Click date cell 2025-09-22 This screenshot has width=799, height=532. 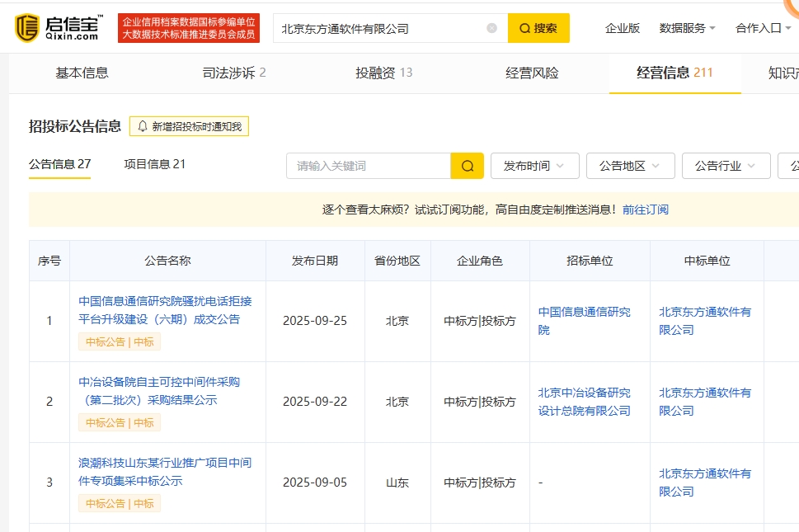[x=315, y=402]
